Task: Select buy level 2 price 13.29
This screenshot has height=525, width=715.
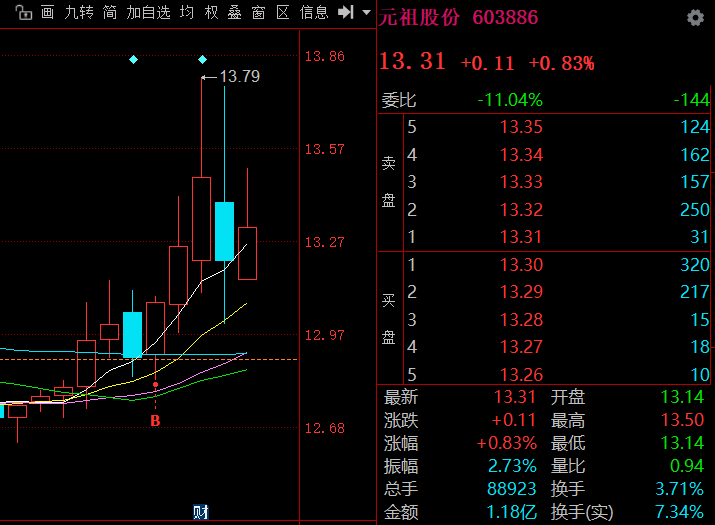Action: coord(521,292)
